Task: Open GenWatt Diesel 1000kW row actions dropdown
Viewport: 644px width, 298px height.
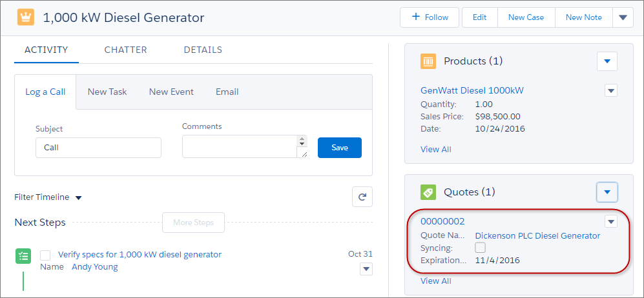Action: [x=611, y=90]
